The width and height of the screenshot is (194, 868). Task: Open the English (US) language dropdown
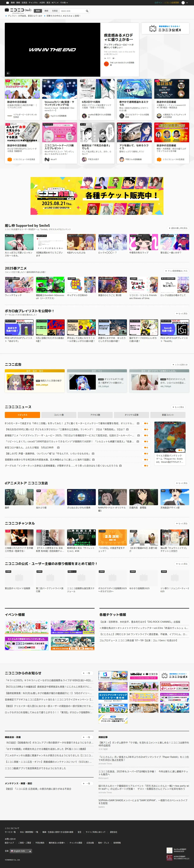[x=21, y=851]
